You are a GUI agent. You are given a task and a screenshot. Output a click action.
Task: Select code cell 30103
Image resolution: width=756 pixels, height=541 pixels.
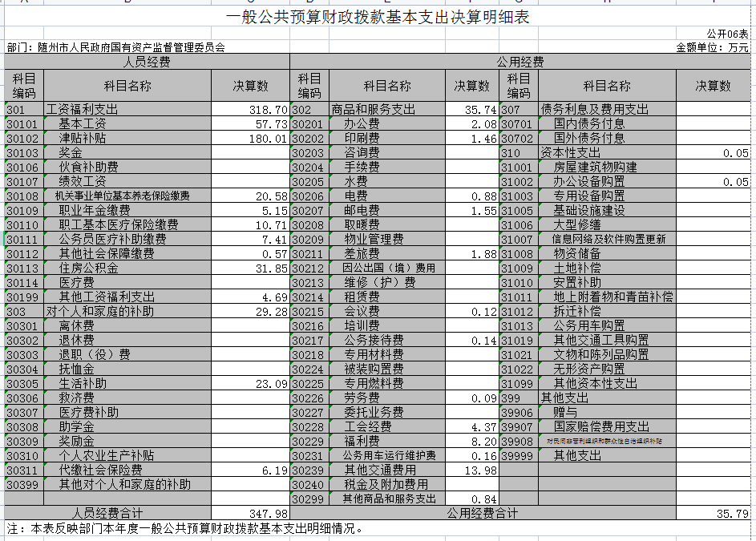24,153
